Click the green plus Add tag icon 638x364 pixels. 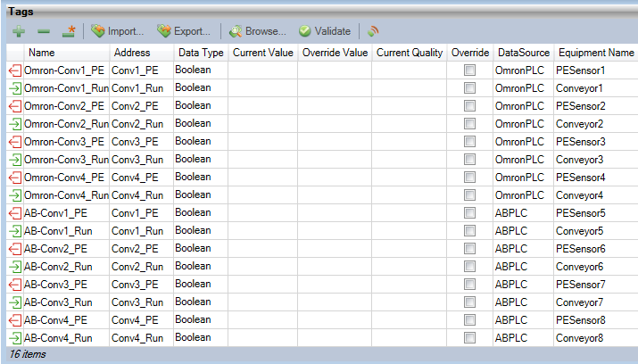[19, 31]
